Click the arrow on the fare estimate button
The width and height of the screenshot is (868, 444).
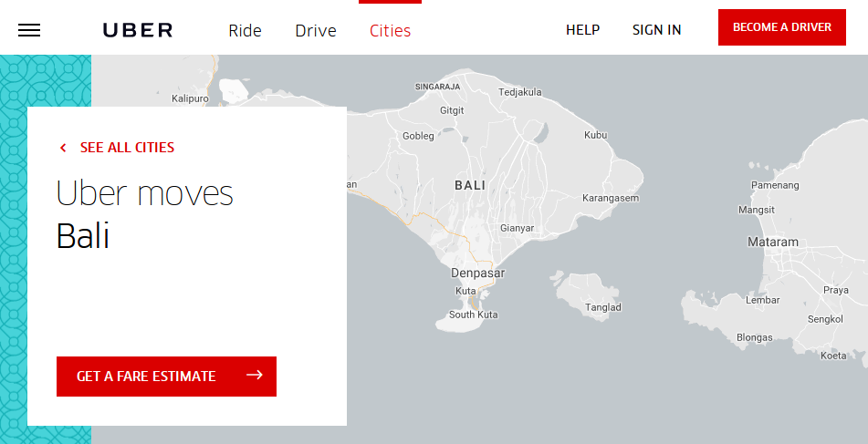click(x=254, y=376)
